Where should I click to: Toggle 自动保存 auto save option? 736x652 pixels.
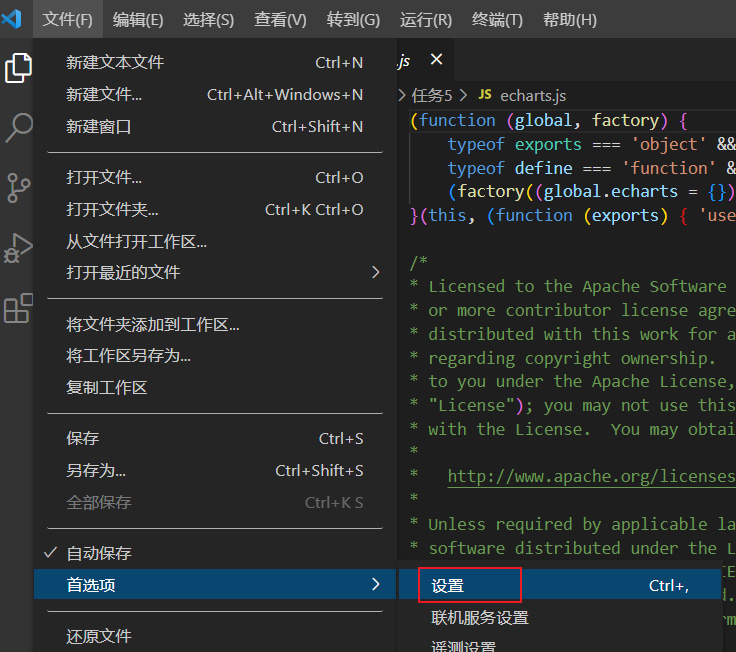click(x=99, y=553)
